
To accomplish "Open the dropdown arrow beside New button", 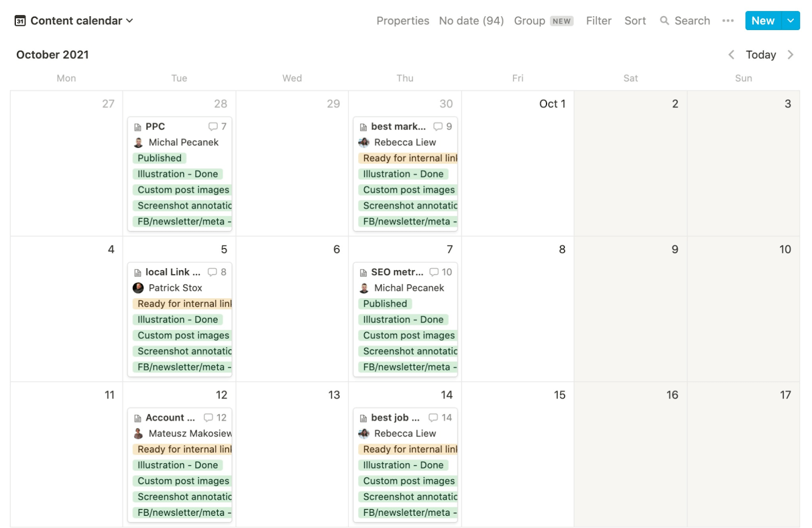I will click(x=790, y=21).
